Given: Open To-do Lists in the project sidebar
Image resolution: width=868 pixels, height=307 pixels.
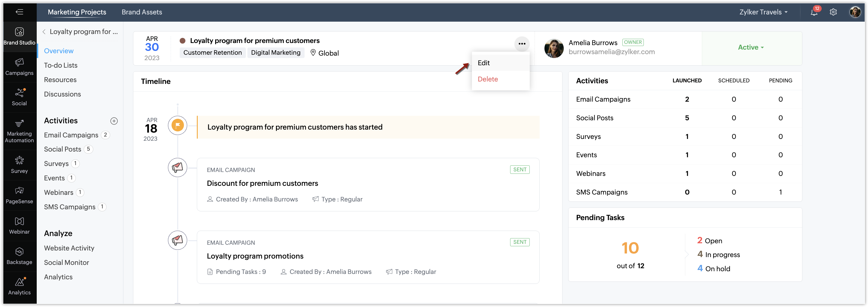Looking at the screenshot, I should click(61, 65).
